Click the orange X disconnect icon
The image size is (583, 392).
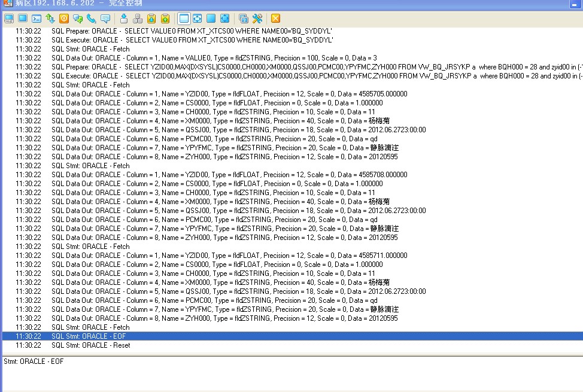tap(275, 18)
